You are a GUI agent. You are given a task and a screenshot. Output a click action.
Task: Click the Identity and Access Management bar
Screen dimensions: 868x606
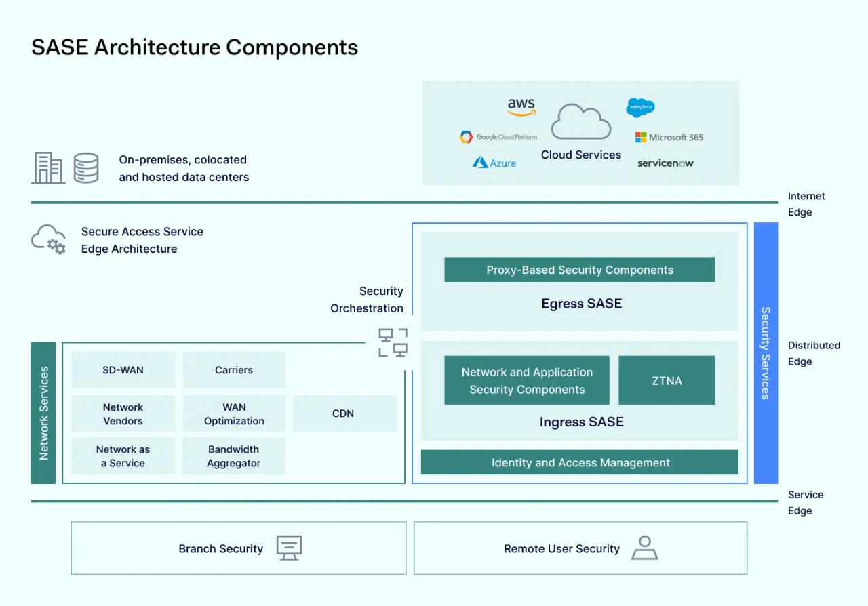coord(580,462)
